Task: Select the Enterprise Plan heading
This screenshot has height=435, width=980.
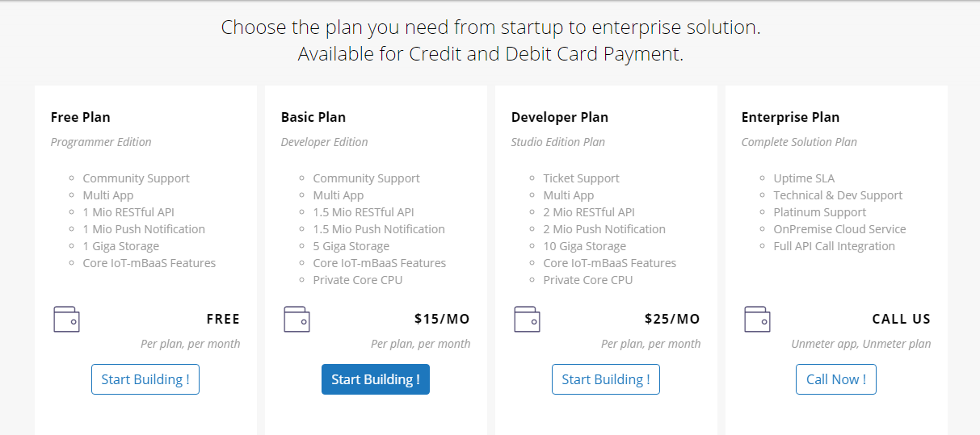Action: click(x=790, y=117)
